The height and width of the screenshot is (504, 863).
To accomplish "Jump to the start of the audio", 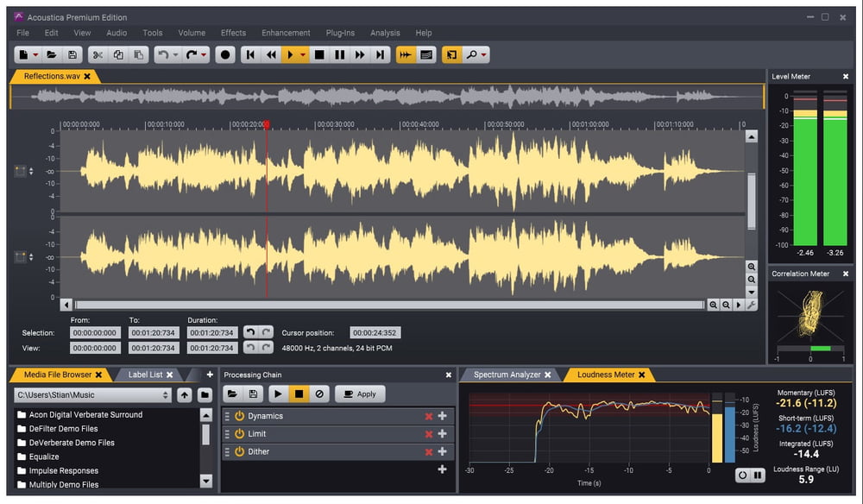I will coord(250,54).
